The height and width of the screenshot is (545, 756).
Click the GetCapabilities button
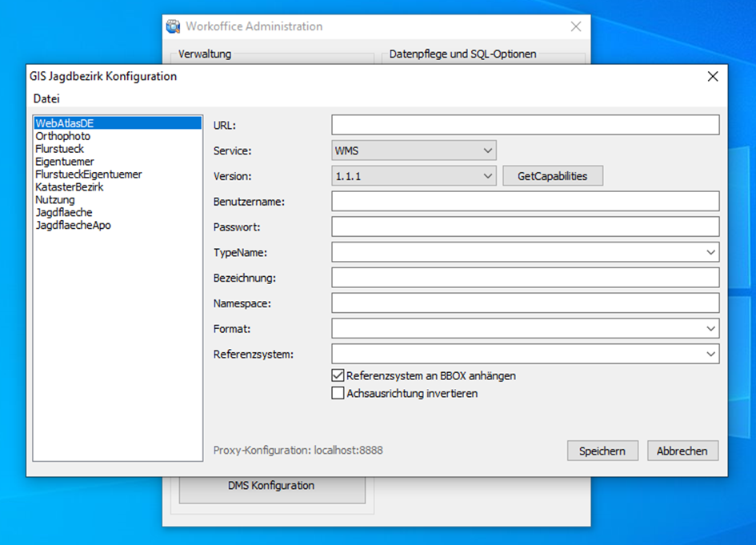pos(552,176)
